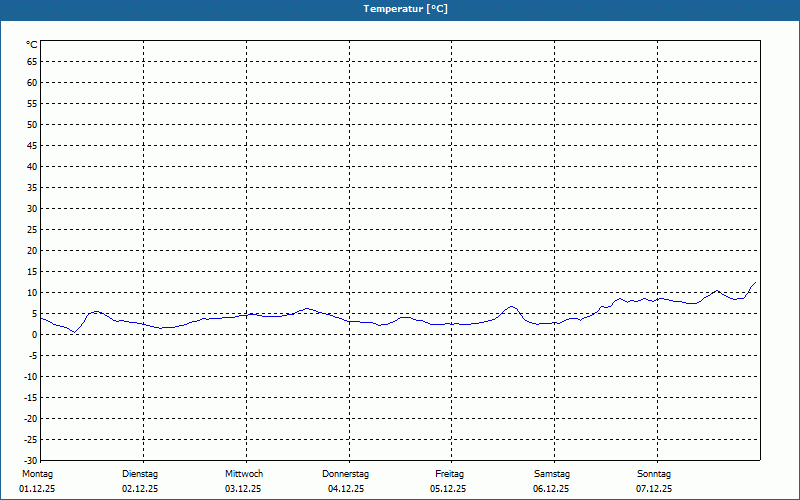800x500 pixels.
Task: Select the Samstag day label
Action: [552, 474]
